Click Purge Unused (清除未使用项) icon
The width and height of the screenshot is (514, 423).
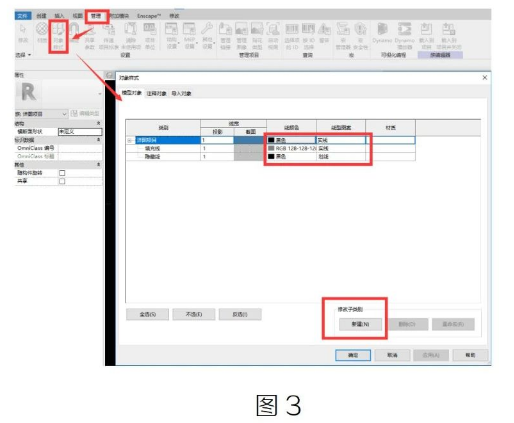(131, 37)
